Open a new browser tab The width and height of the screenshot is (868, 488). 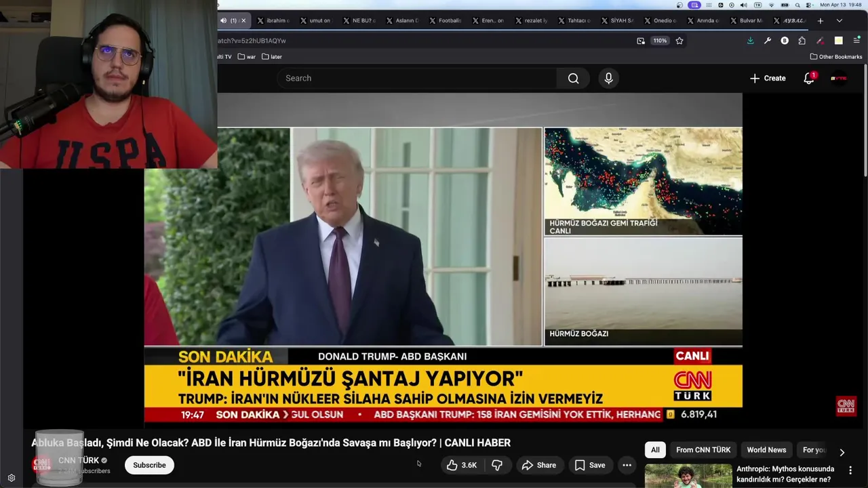tap(820, 21)
